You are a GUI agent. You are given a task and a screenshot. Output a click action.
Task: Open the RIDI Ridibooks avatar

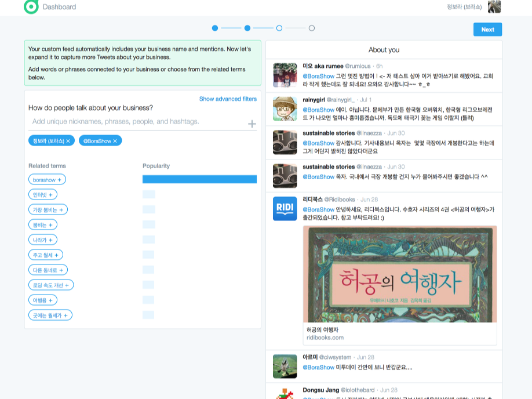coord(285,209)
